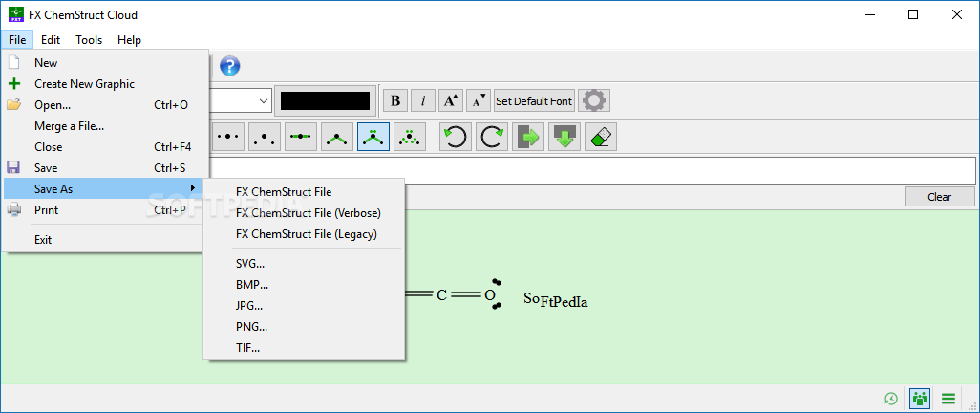This screenshot has height=413, width=980.
Task: Rotate structure counterclockwise
Action: [x=456, y=137]
